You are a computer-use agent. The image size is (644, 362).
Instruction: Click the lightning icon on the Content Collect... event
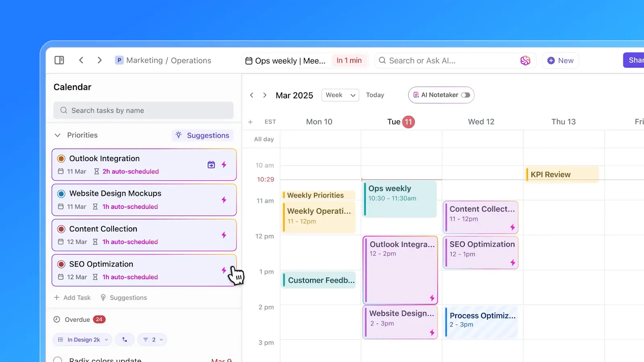tap(513, 227)
